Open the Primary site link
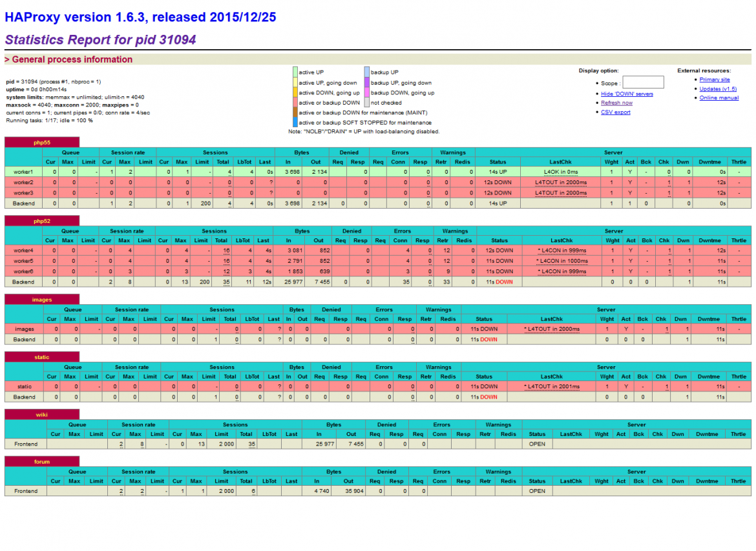 pyautogui.click(x=715, y=79)
